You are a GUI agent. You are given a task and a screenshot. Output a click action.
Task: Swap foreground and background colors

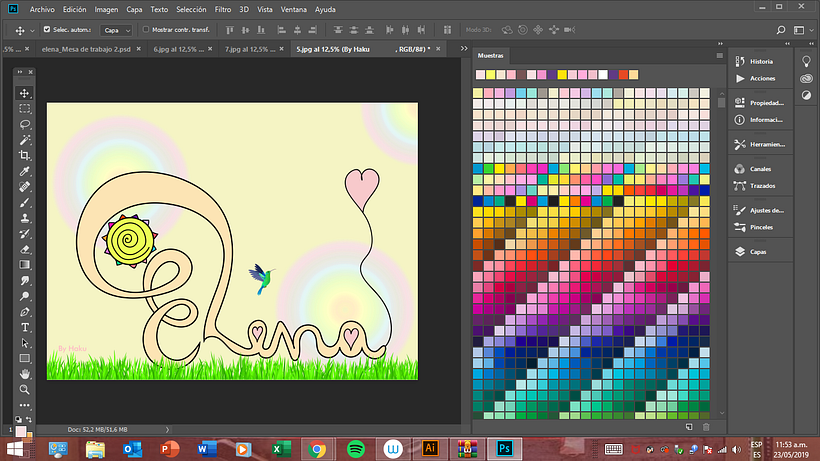coord(29,419)
